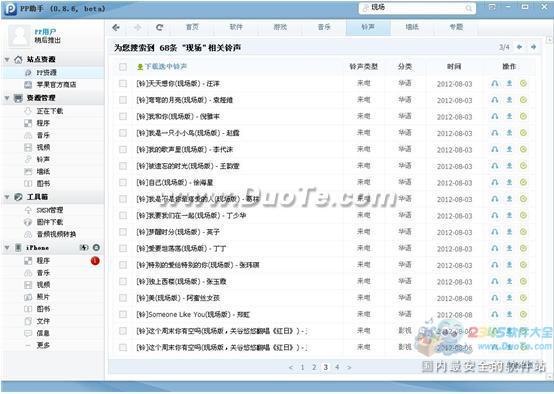The image size is (554, 394).
Task: Click the user avatar picture
Action: click(19, 36)
